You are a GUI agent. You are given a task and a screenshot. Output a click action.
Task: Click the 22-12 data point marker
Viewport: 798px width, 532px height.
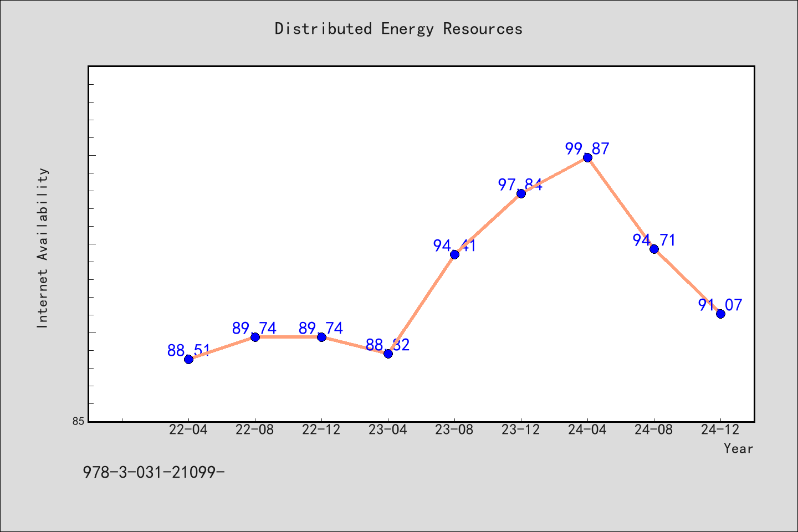(321, 337)
